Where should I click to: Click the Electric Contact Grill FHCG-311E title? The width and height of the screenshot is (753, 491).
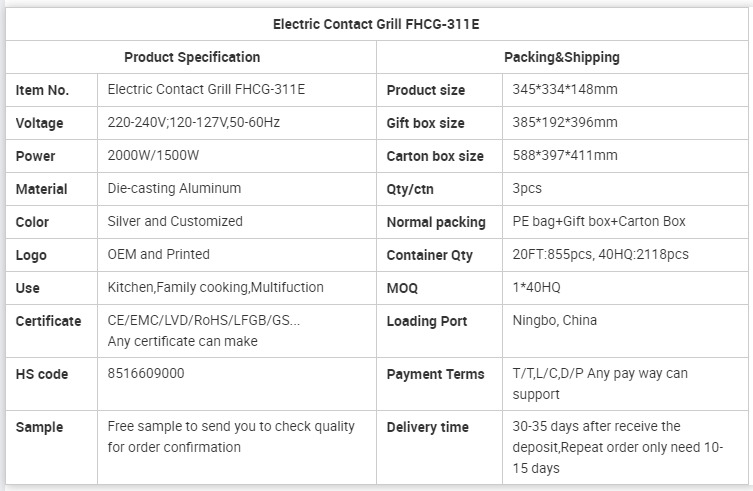coord(376,24)
